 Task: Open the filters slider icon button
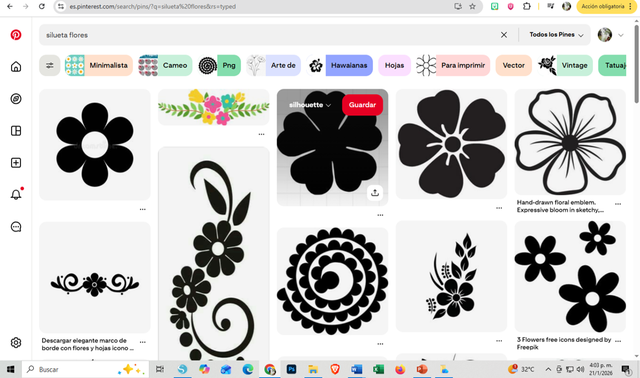(50, 65)
